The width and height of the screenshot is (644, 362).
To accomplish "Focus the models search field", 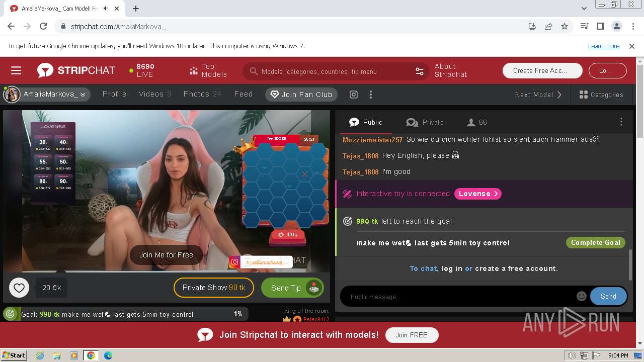I will [335, 71].
